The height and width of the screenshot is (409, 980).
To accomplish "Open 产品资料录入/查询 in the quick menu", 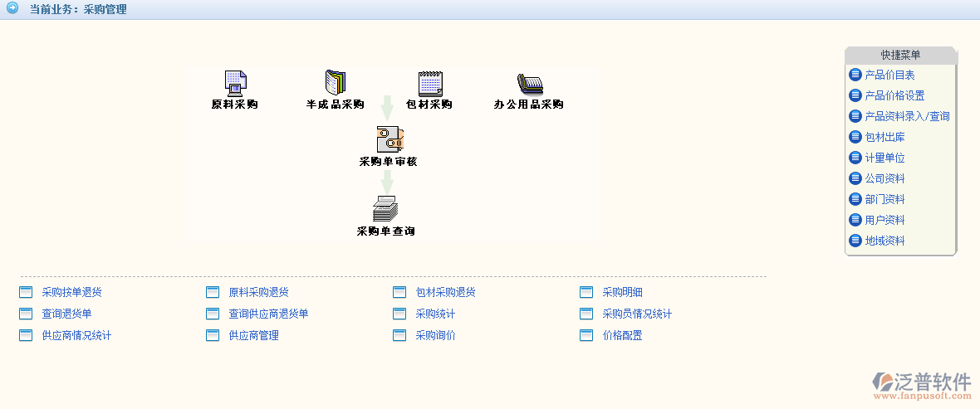I will (907, 116).
